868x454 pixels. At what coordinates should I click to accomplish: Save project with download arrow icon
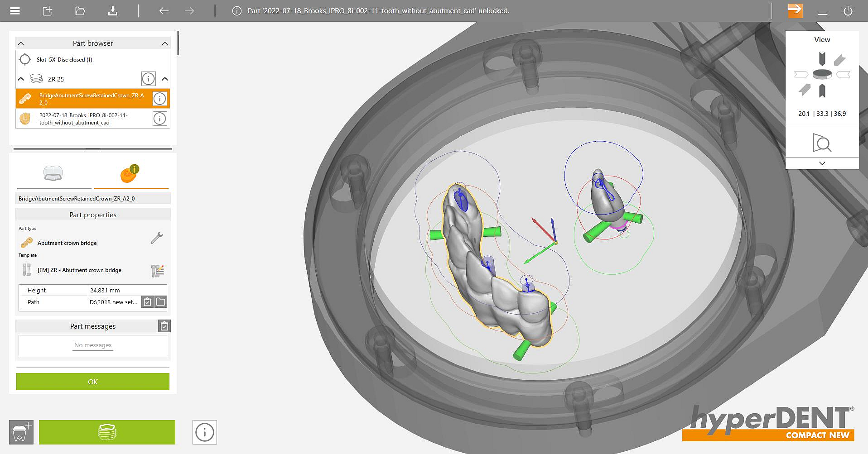(113, 11)
